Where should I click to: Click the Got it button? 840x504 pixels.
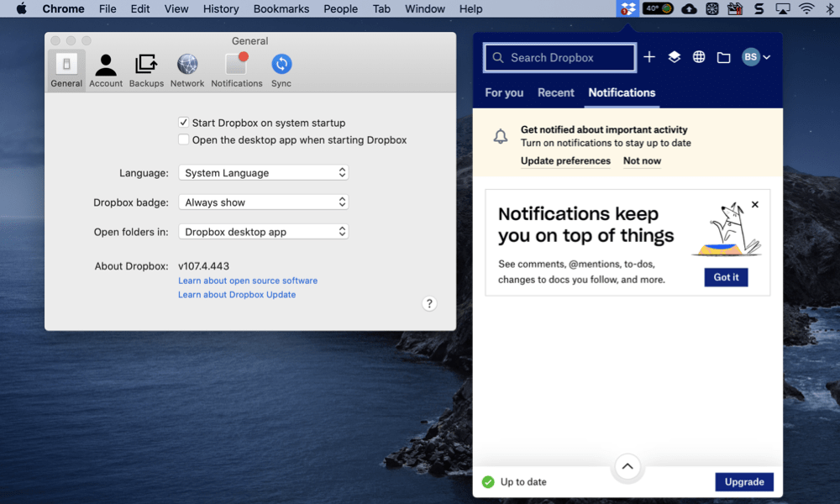click(x=726, y=277)
